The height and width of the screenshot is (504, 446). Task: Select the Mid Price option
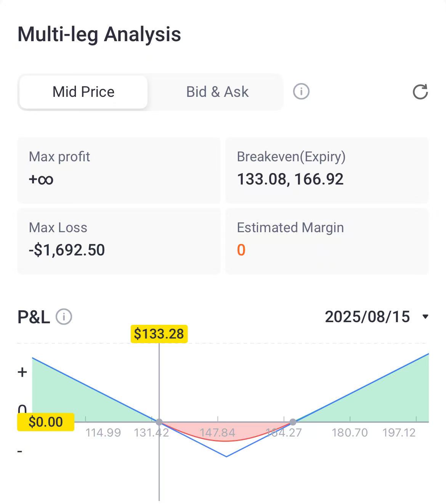click(x=83, y=92)
